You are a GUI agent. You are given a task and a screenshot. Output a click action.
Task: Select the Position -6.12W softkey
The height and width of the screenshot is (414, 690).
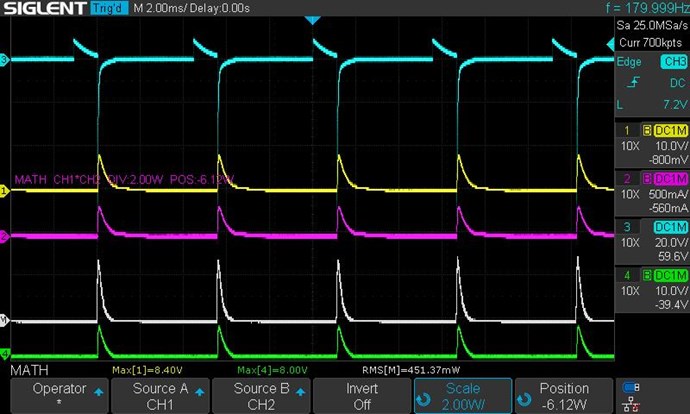[564, 396]
